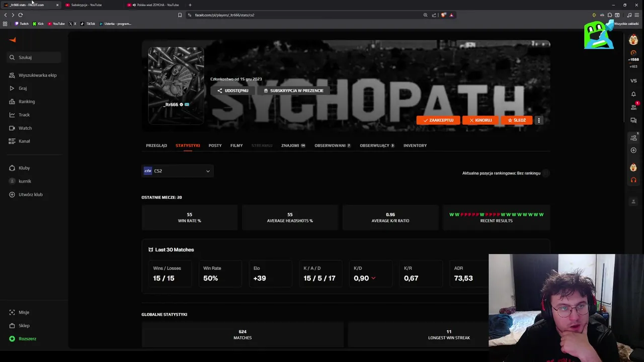Click the VS icon in right sidebar

(633, 80)
